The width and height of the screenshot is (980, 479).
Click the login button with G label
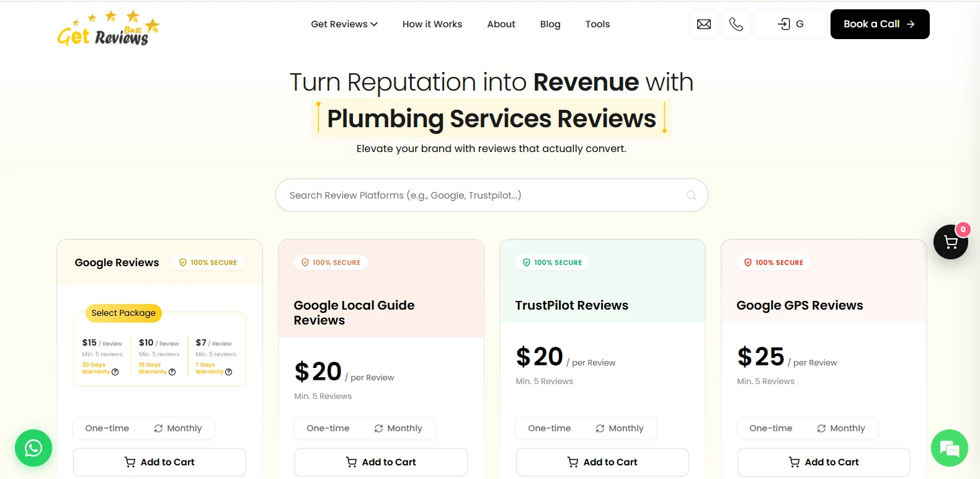(790, 24)
